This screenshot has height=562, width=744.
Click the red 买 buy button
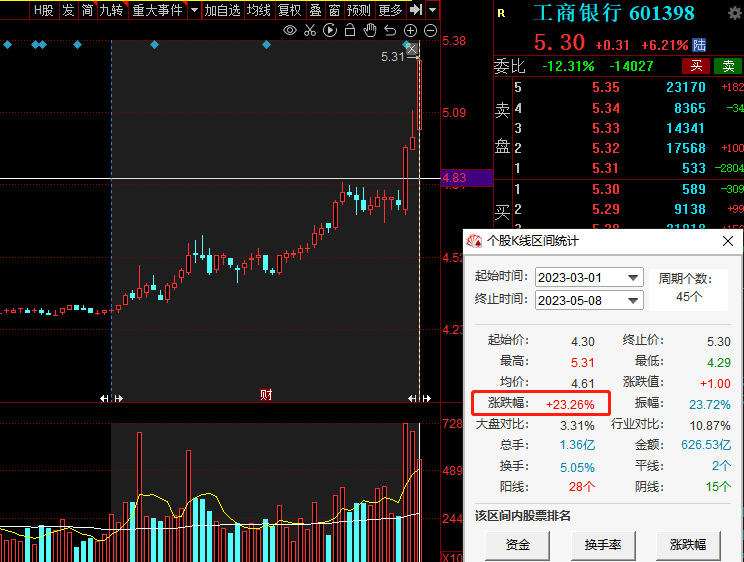(x=695, y=66)
